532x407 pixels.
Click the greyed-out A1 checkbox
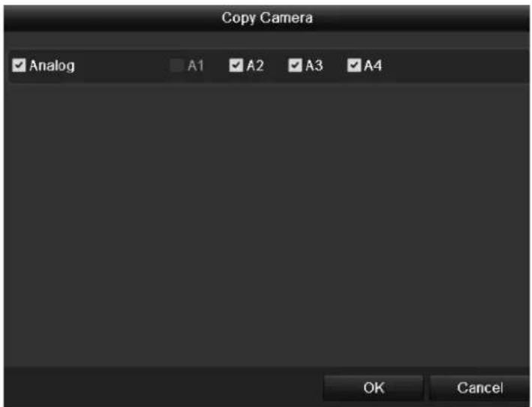[176, 65]
